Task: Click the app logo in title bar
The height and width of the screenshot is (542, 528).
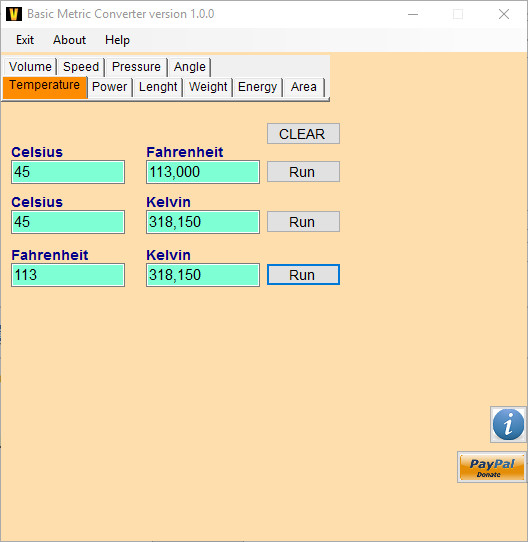Action: pyautogui.click(x=14, y=14)
